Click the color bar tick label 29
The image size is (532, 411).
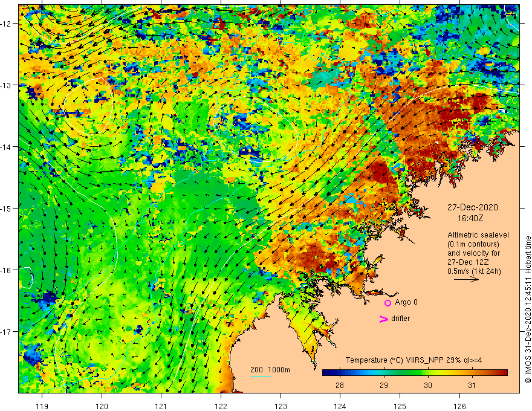pos(384,385)
